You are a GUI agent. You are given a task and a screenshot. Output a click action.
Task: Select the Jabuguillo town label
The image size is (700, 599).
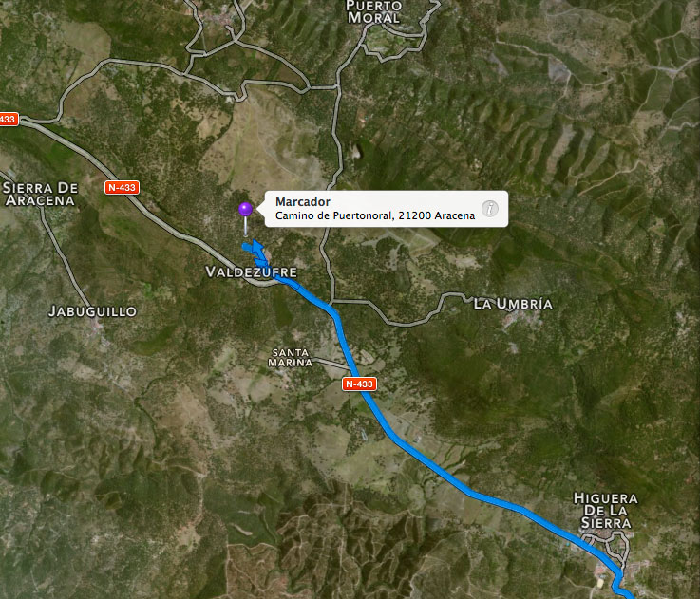pos(92,311)
